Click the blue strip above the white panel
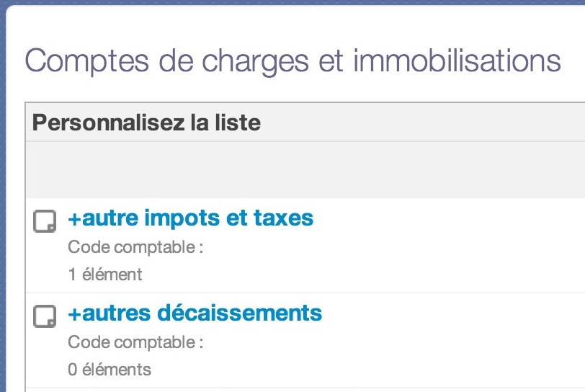Screen dimensions: 585x392 (x=292, y=2)
